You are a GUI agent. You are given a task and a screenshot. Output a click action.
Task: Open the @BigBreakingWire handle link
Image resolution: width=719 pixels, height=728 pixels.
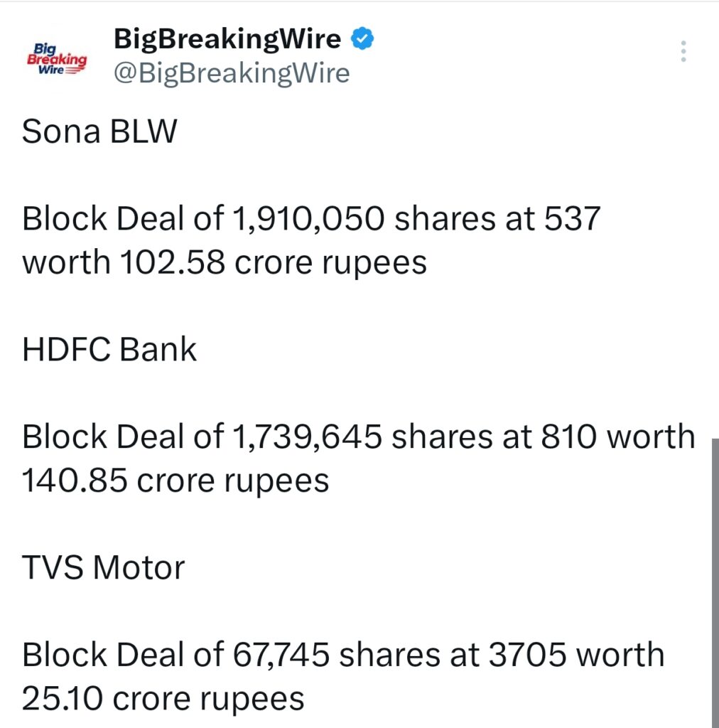click(232, 73)
